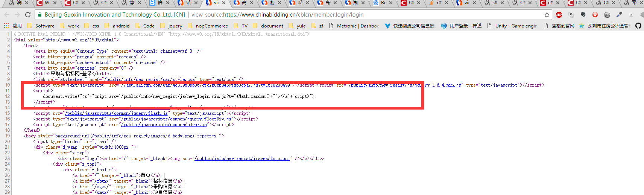Reload the view-source page
Viewport: 644px width, 195px height.
tap(27, 15)
